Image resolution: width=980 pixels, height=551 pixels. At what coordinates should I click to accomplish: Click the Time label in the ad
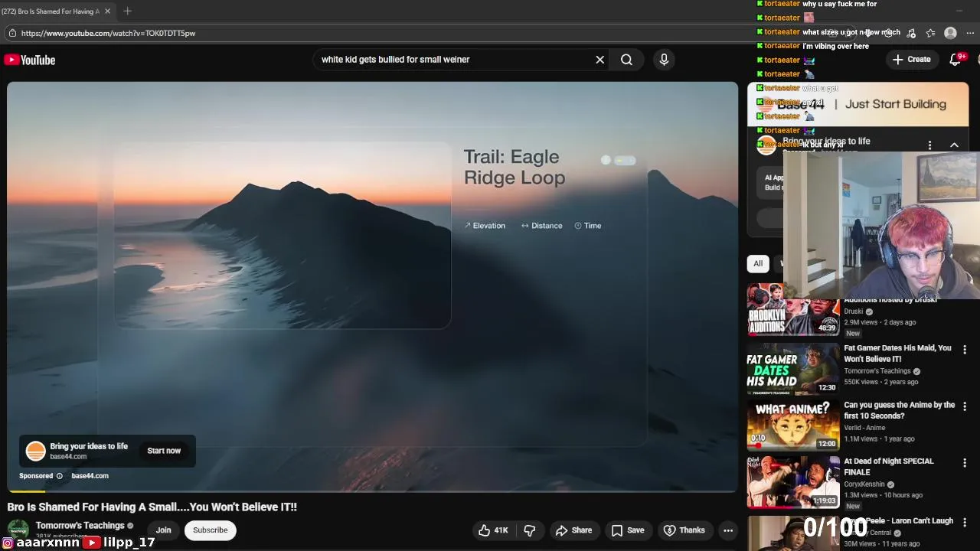[x=588, y=226]
